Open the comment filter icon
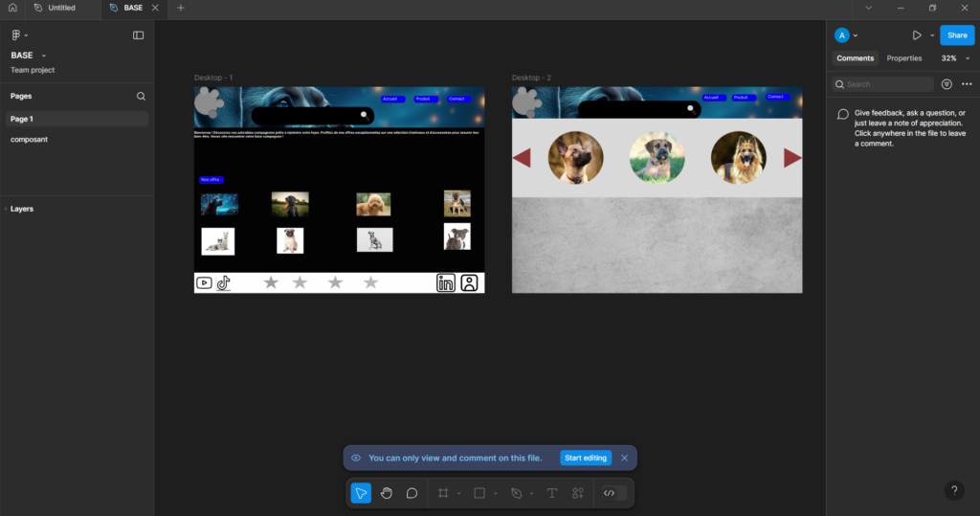980x516 pixels. pyautogui.click(x=947, y=84)
